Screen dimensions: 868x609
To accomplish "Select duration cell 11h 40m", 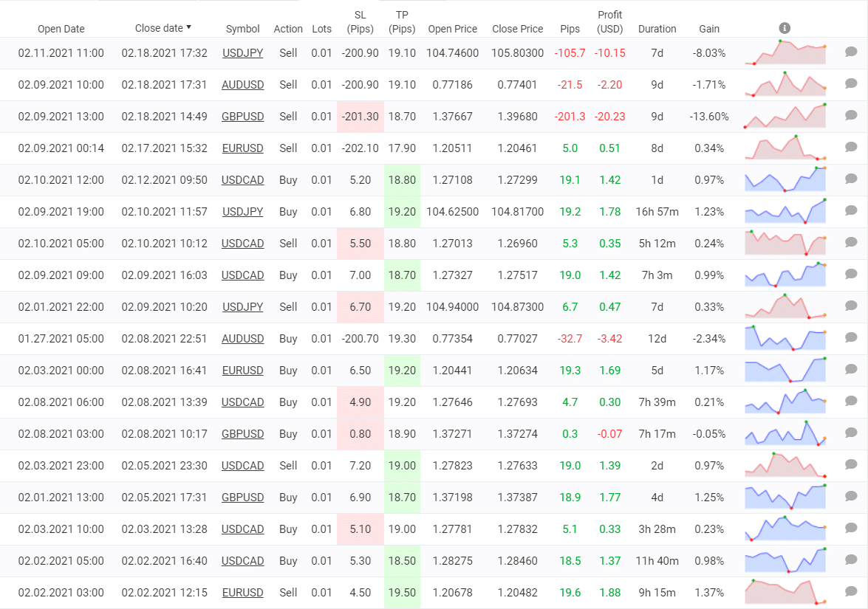I will [657, 561].
